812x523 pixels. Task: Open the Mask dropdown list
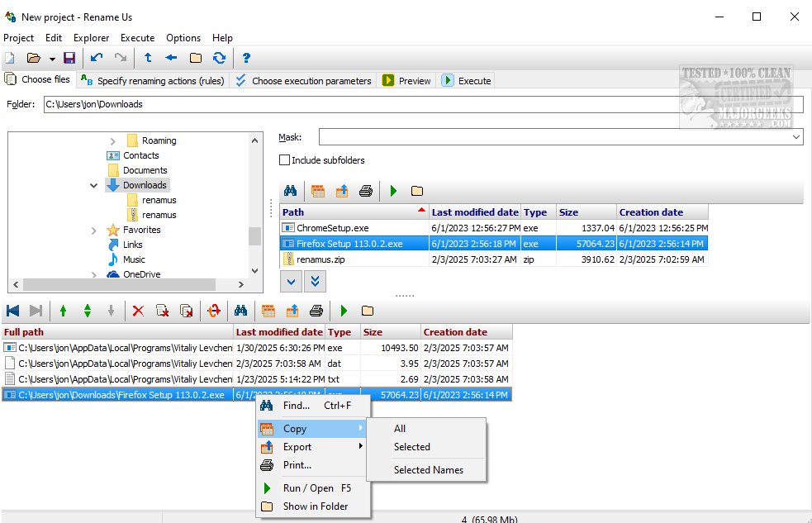click(x=795, y=137)
